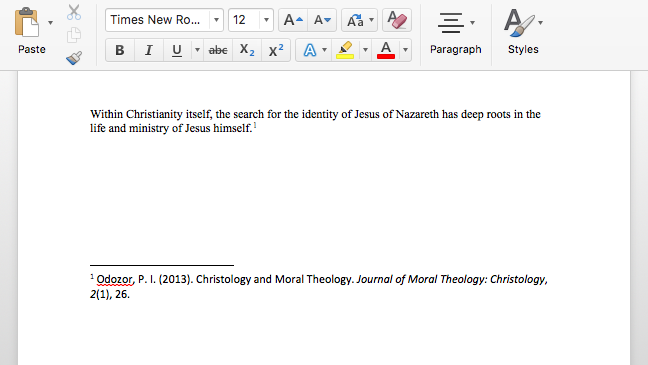Screen dimensions: 648x365
Task: Open the Paragraph alignment options
Action: 451,23
